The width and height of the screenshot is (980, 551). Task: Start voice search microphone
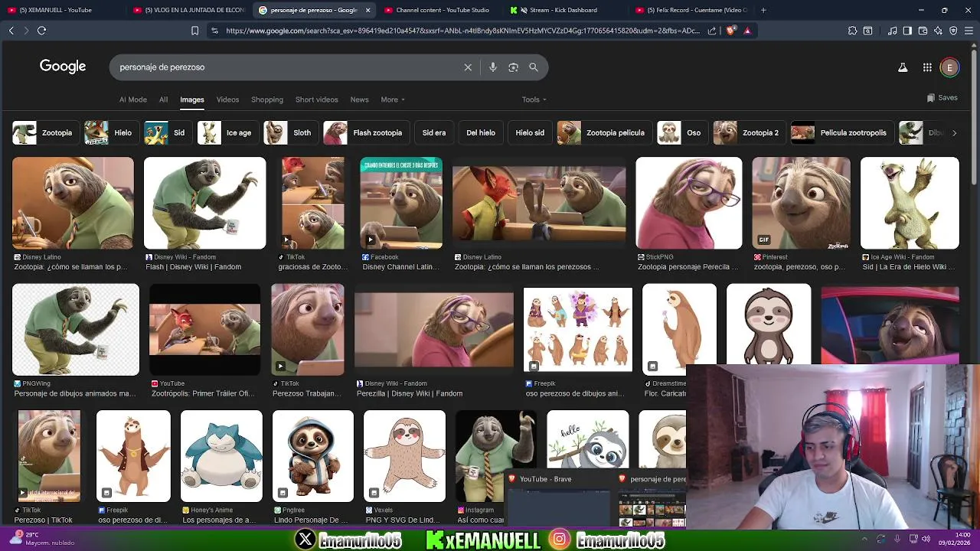point(493,67)
